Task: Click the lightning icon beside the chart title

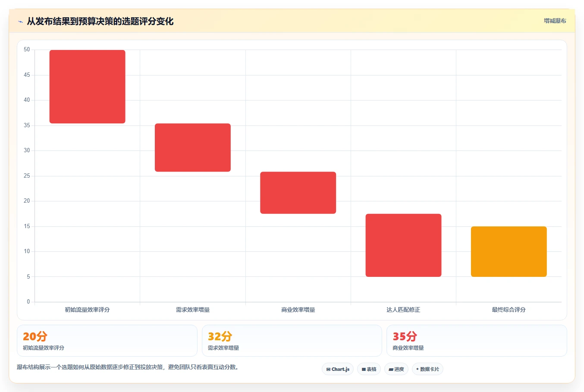Action: 20,22
